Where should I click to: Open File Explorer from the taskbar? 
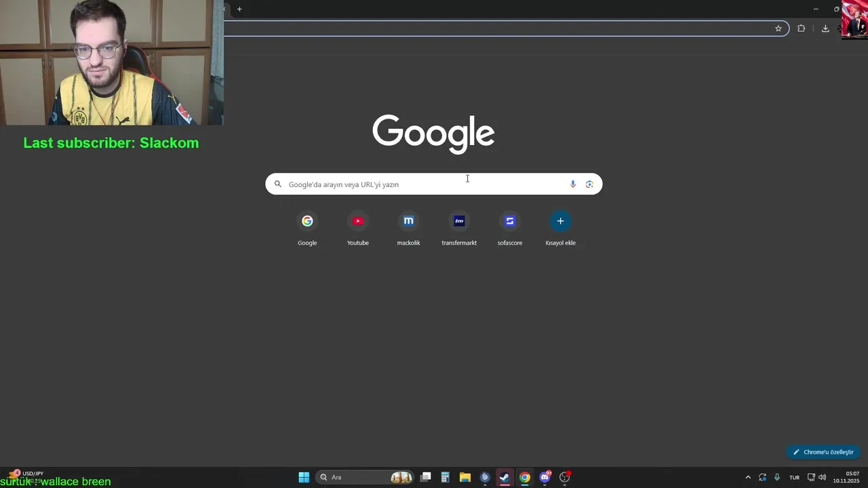click(x=465, y=477)
